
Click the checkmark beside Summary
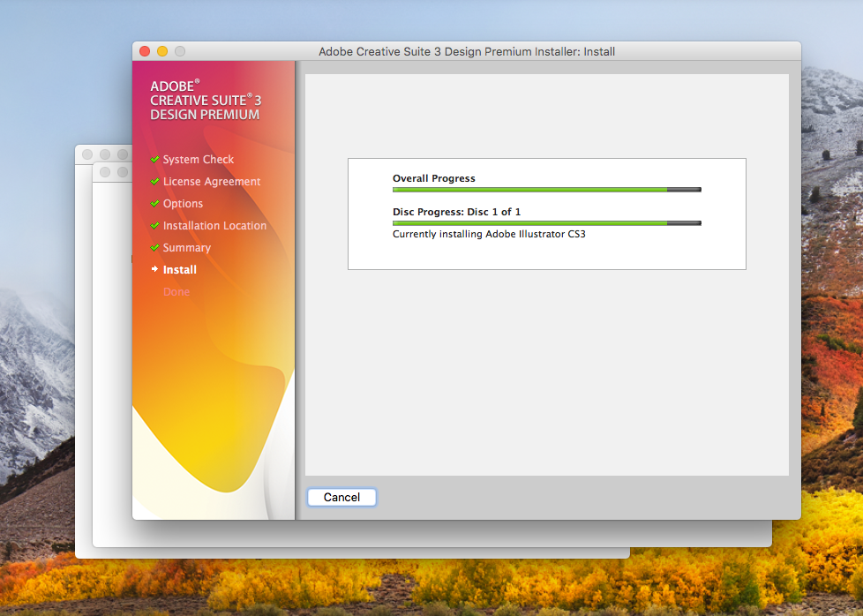[x=154, y=247]
